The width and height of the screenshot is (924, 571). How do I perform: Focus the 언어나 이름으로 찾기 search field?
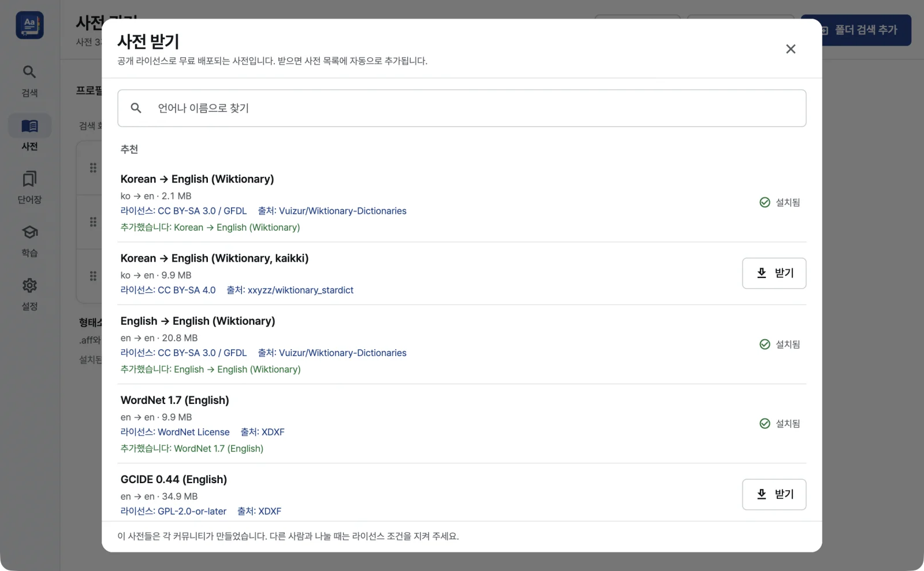461,108
